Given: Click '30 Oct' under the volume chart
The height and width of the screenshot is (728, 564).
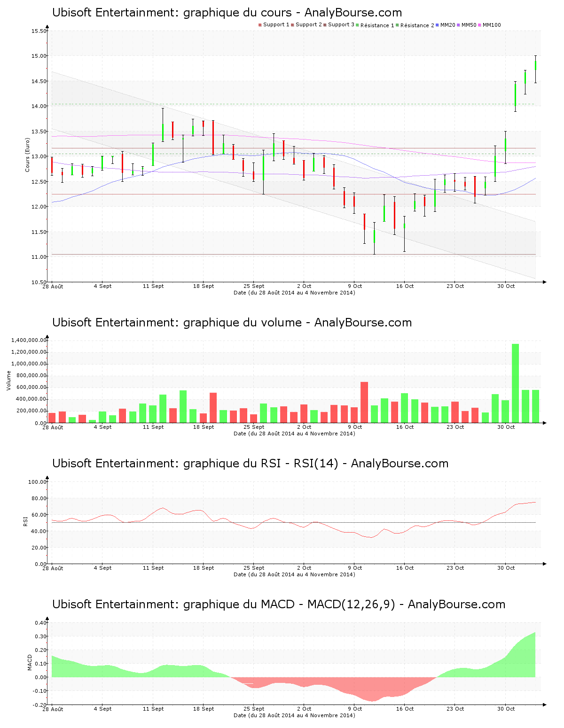Looking at the screenshot, I should 506,427.
